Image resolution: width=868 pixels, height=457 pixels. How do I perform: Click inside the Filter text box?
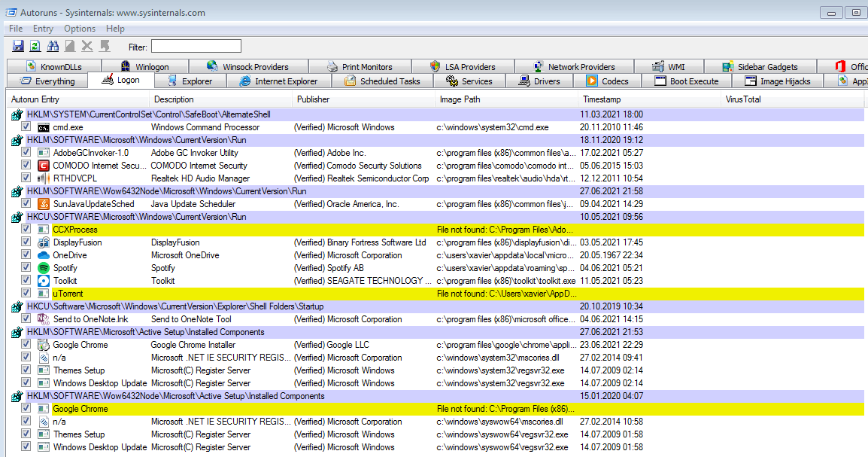[196, 46]
